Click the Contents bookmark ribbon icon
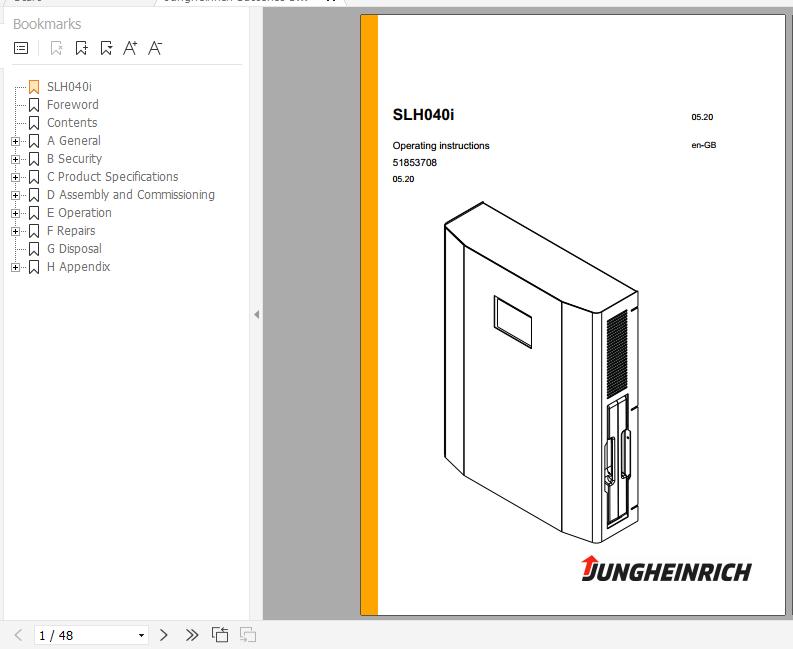The width and height of the screenshot is (793, 649). pos(34,123)
